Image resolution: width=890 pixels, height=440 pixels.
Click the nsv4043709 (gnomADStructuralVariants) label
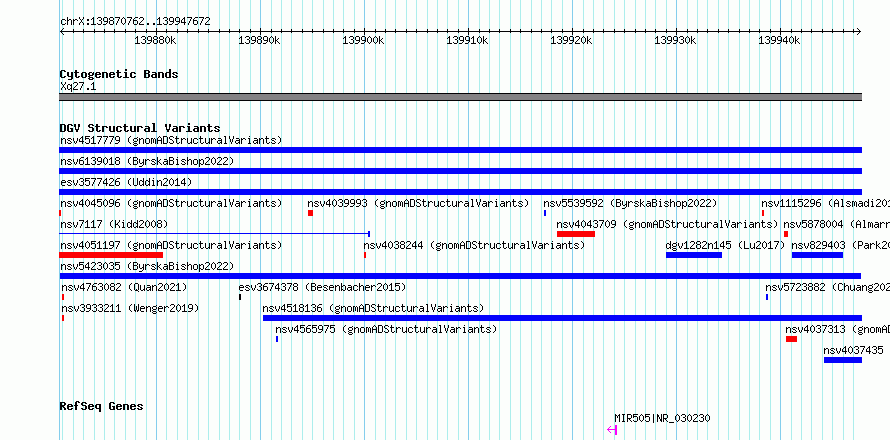(668, 224)
